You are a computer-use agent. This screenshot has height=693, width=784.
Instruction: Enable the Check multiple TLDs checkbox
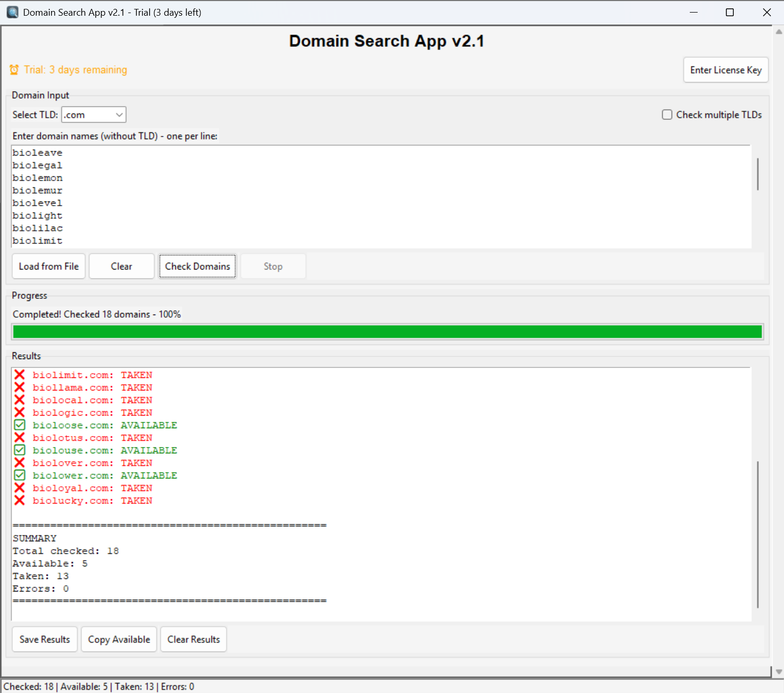tap(667, 115)
